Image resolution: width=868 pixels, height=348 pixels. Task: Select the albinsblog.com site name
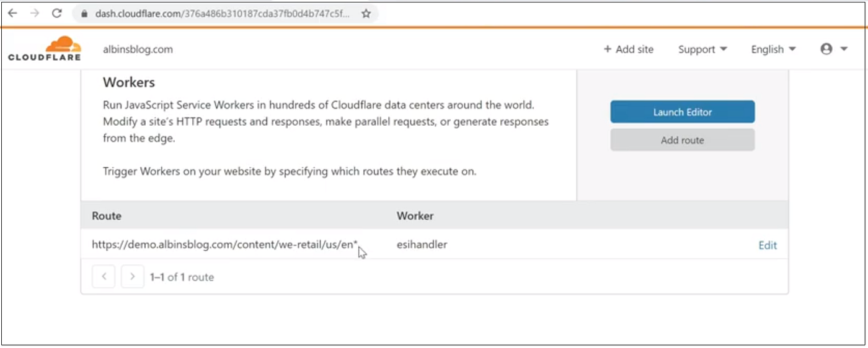(138, 50)
